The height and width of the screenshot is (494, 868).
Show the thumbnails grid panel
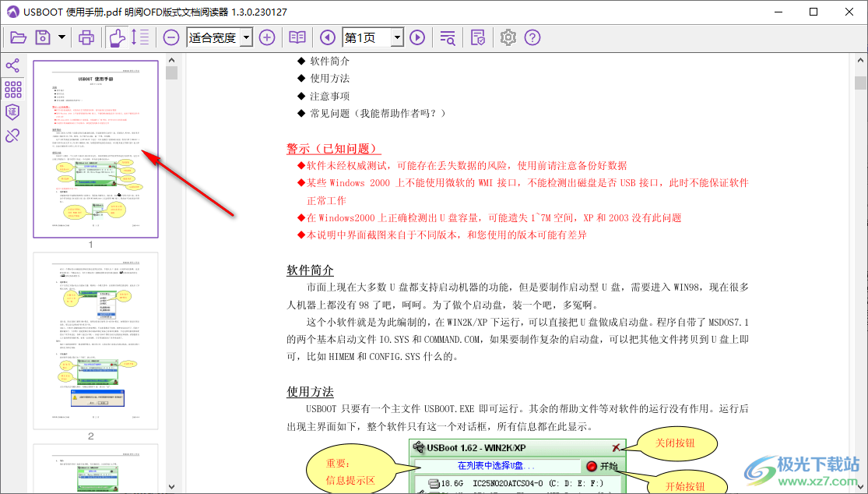coord(12,89)
